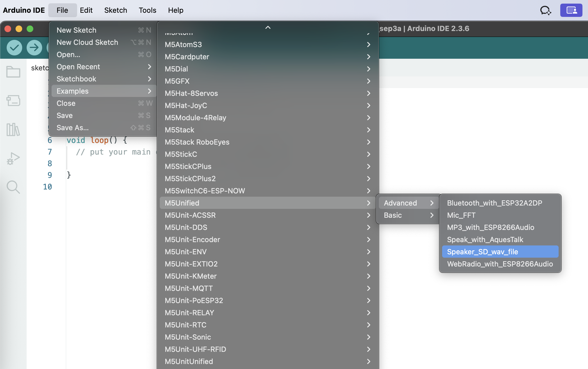
Task: Expand M5Unit-PoESP32 examples
Action: pyautogui.click(x=268, y=300)
